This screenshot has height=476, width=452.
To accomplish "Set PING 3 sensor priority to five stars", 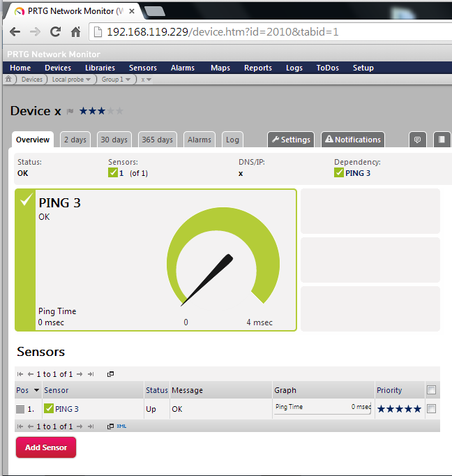I will (417, 409).
